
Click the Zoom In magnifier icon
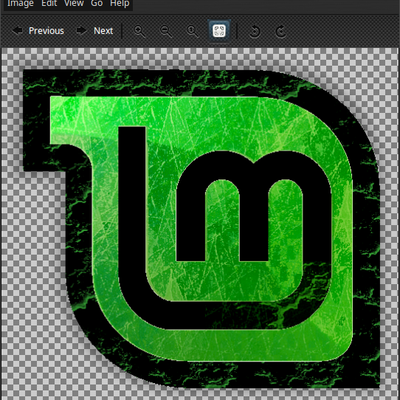[139, 31]
